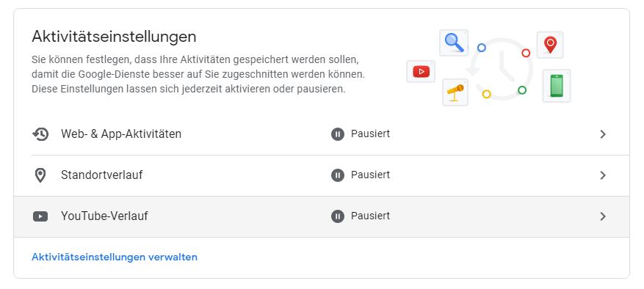The image size is (644, 289).
Task: Expand YouTube-Verlauf via its right chevron
Action: coord(603,216)
